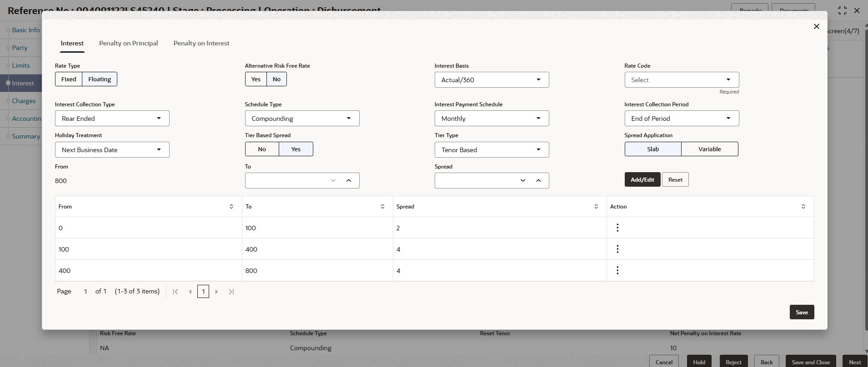Go to last page of table
The width and height of the screenshot is (868, 367).
click(x=231, y=292)
